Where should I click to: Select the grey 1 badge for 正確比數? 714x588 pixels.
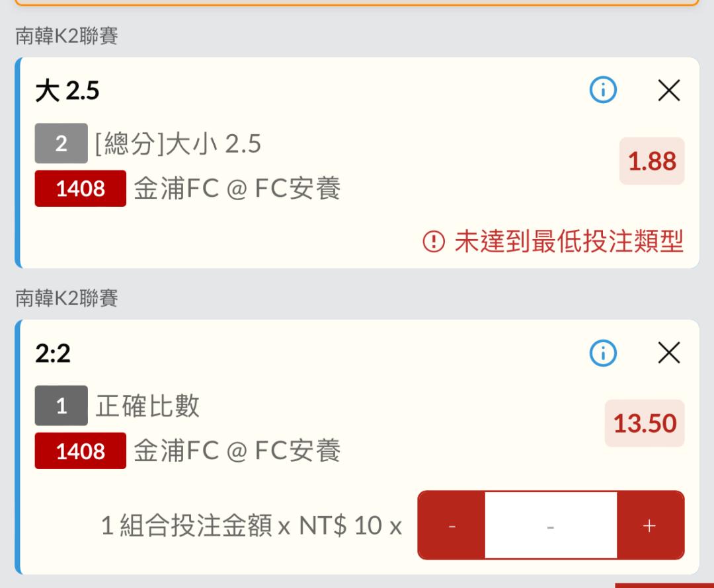[x=61, y=406]
